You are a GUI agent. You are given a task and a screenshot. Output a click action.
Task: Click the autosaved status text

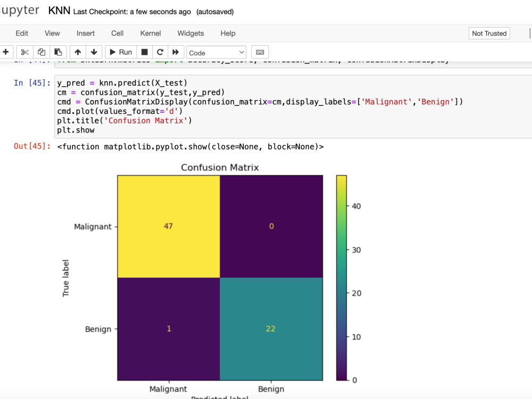click(x=215, y=12)
